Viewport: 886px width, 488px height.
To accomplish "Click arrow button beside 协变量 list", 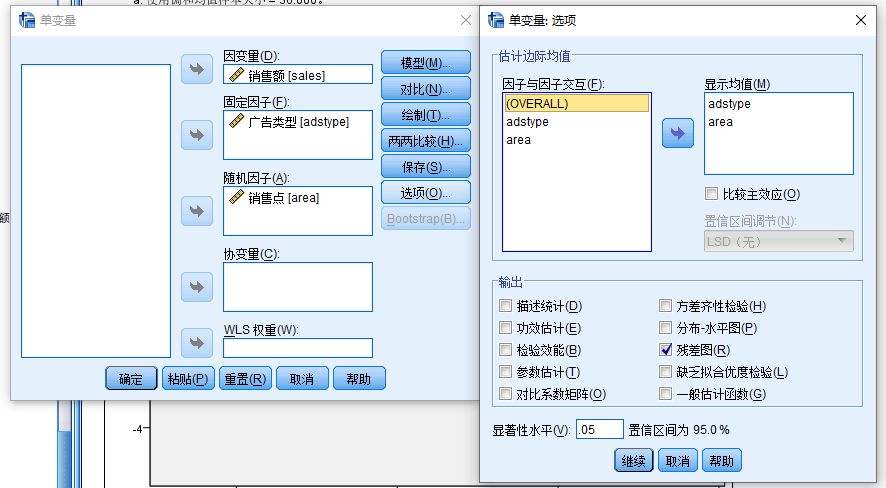I will 197,287.
